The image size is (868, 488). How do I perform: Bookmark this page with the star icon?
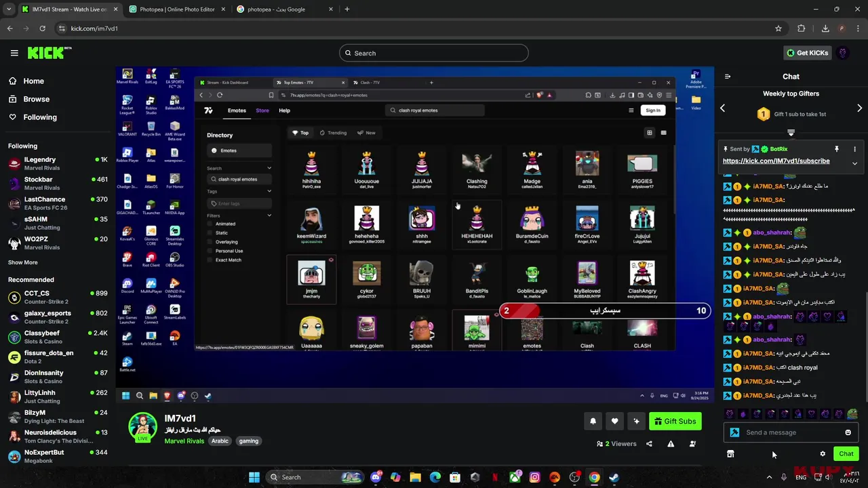pos(778,28)
